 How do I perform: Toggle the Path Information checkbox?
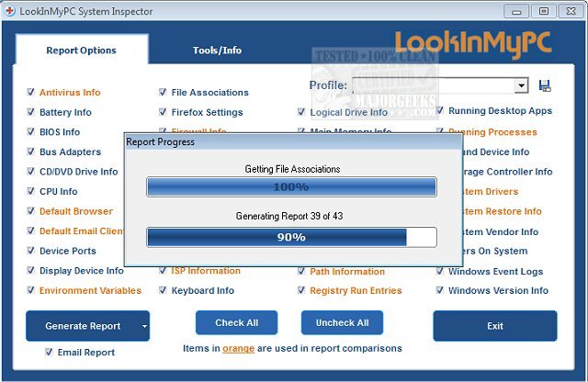(301, 271)
